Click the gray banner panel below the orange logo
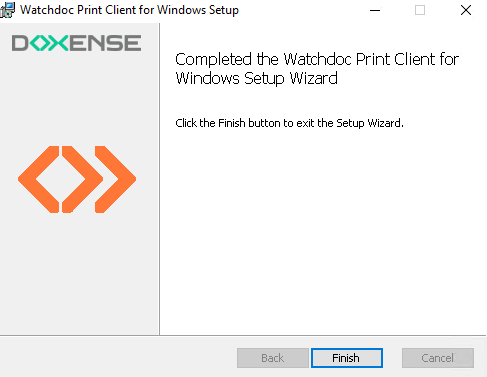The height and width of the screenshot is (377, 487). [79, 273]
